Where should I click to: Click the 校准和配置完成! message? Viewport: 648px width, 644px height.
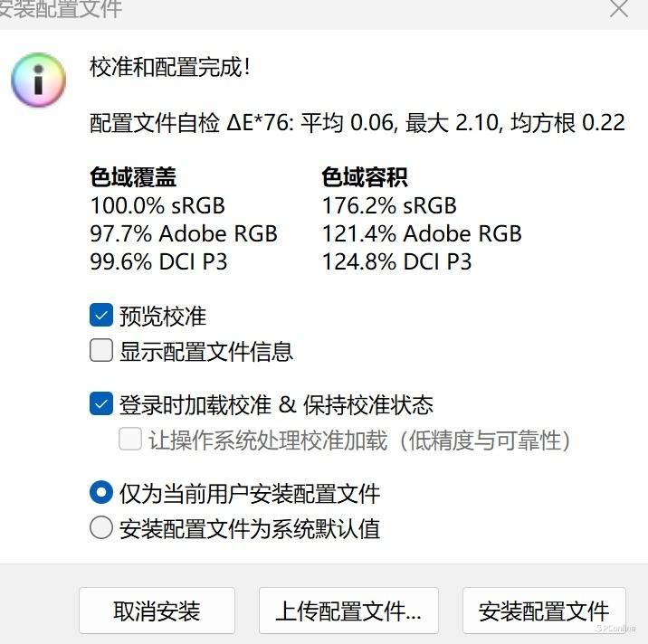[170, 67]
